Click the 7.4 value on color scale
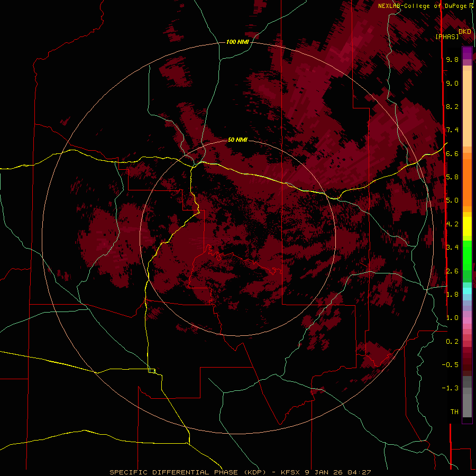476x476 pixels. (x=452, y=130)
